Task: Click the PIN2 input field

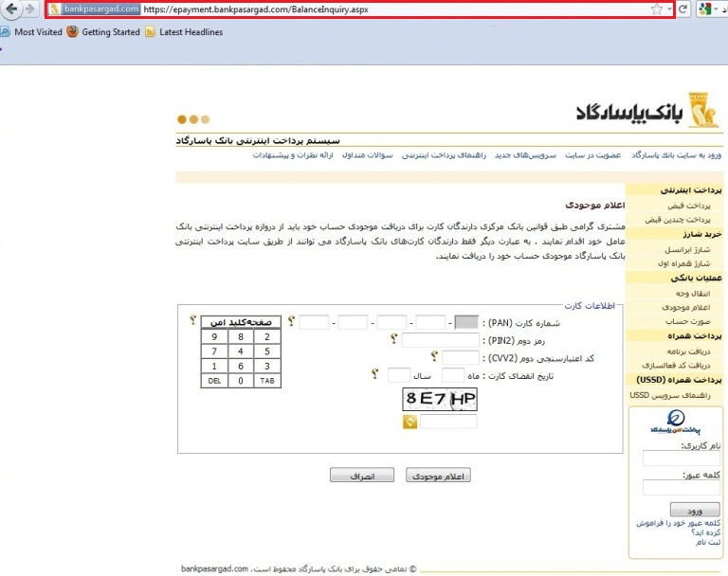Action: (441, 340)
